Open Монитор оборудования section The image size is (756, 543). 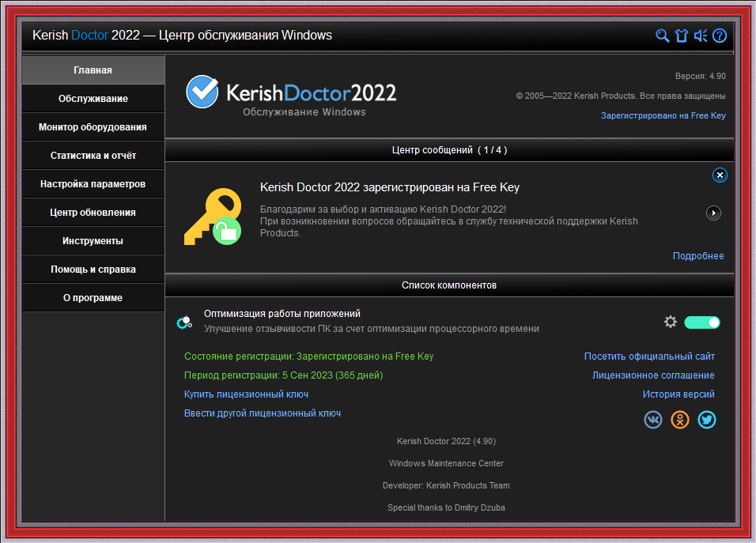(x=93, y=126)
